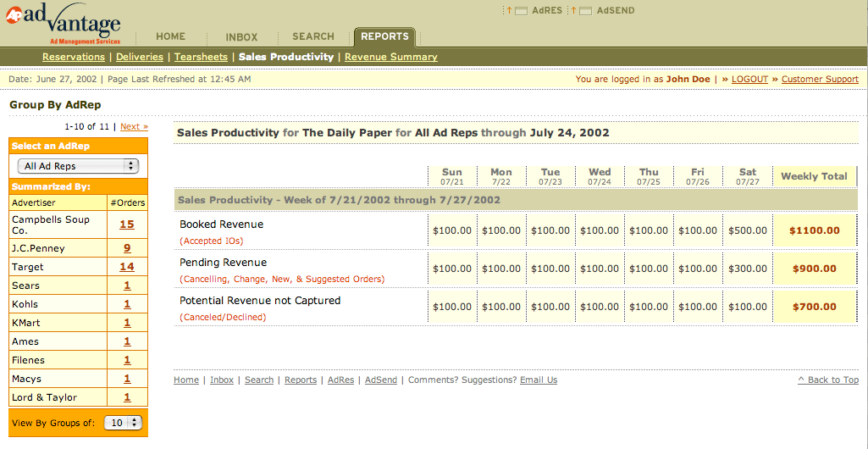Open Sears order count link
This screenshot has width=868, height=449.
(x=127, y=285)
